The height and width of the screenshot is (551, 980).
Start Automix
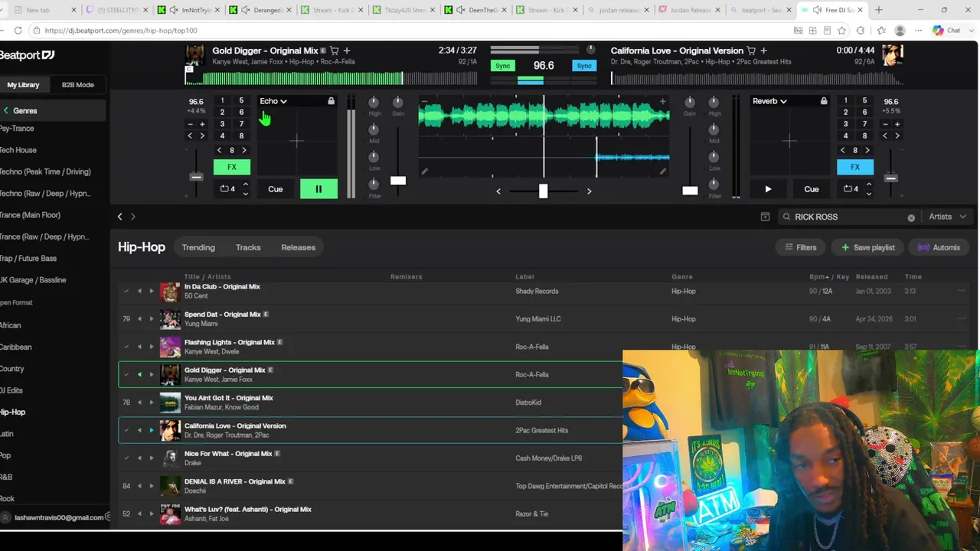click(x=939, y=247)
